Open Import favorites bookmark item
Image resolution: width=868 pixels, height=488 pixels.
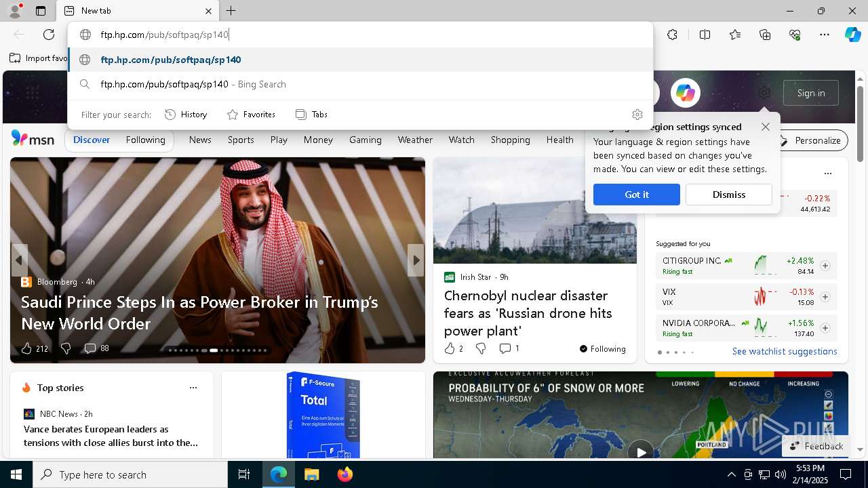(x=39, y=58)
